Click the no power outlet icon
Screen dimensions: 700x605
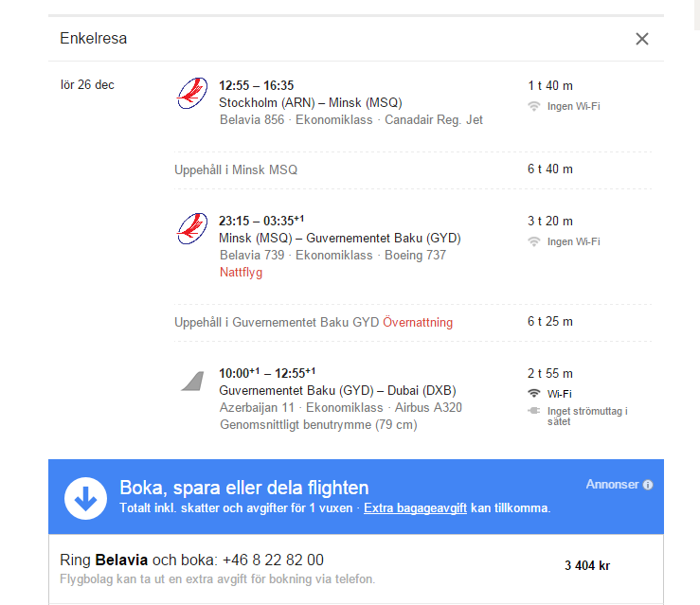534,411
